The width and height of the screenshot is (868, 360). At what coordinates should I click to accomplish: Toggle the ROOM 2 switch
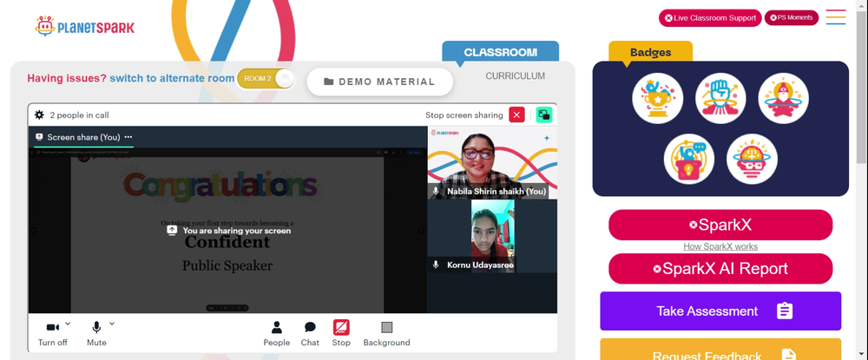(x=266, y=79)
